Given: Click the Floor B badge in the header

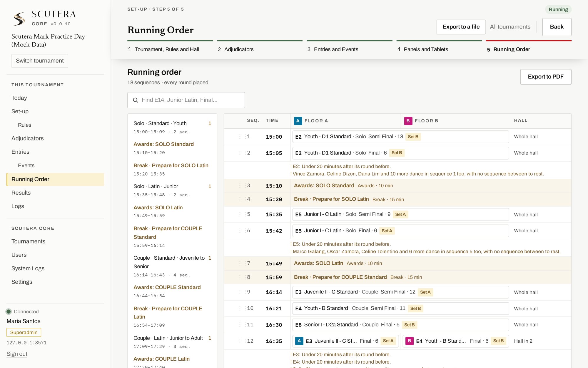Looking at the screenshot, I should click(x=408, y=121).
